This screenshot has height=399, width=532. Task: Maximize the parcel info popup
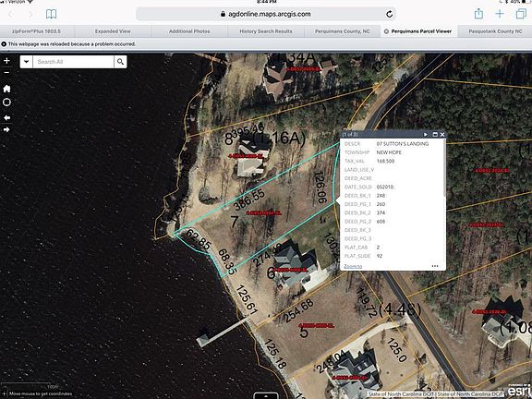pyautogui.click(x=435, y=134)
